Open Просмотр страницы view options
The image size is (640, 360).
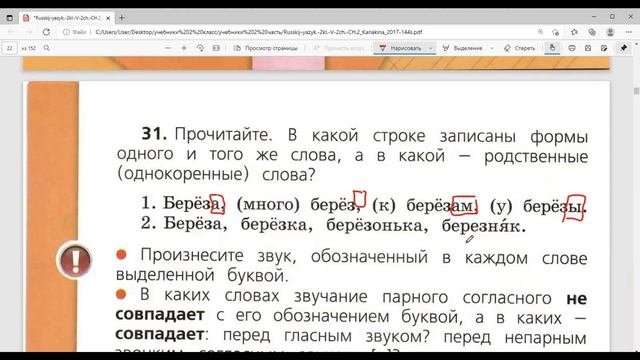pyautogui.click(x=266, y=48)
